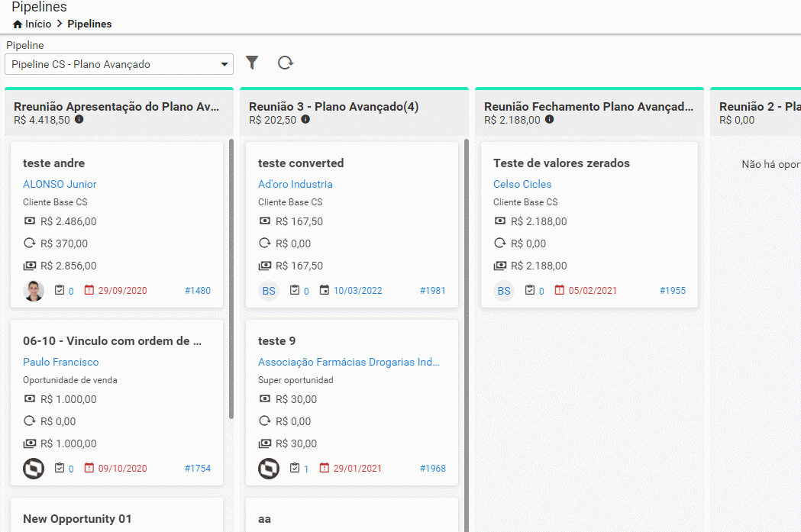Open Associação Farmácias Drogarias Ind... link

(348, 362)
